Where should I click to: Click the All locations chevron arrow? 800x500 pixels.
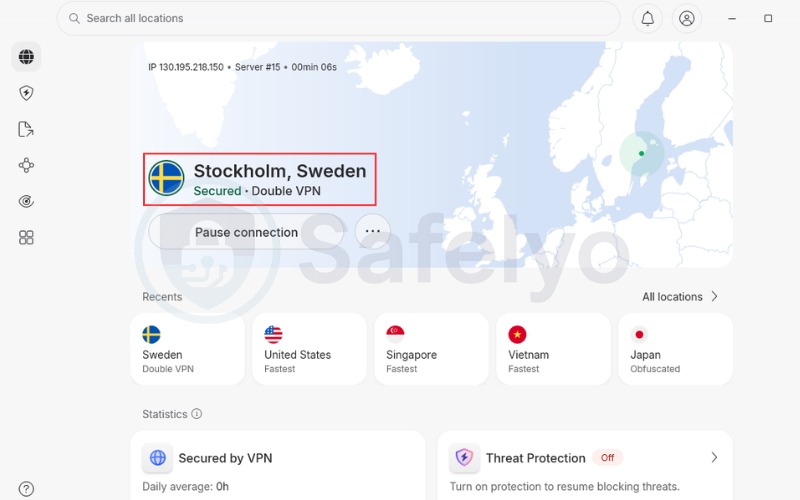pyautogui.click(x=714, y=296)
